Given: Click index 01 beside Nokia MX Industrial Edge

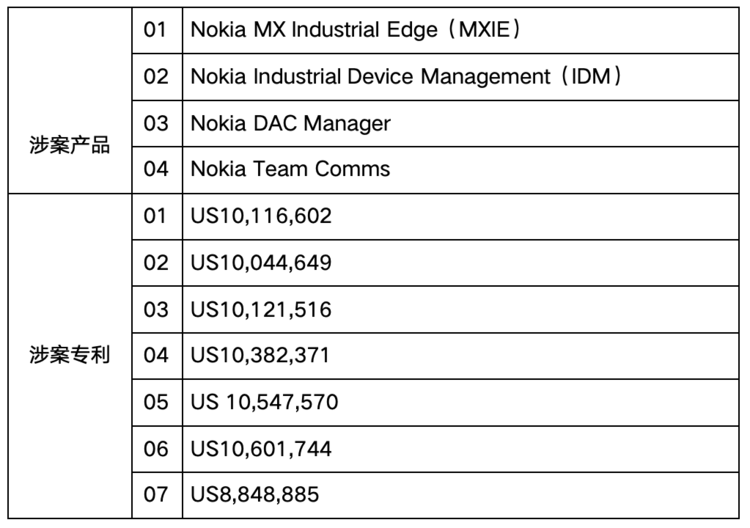Looking at the screenshot, I should coord(156,30).
